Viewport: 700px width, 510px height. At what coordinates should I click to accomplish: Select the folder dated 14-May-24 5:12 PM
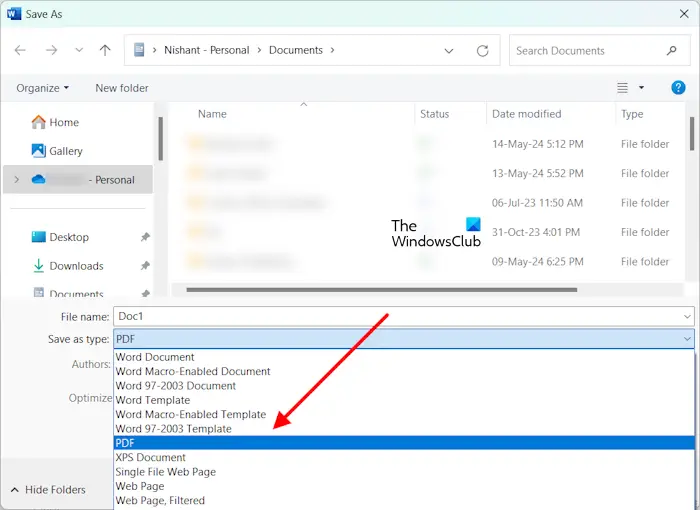428,144
